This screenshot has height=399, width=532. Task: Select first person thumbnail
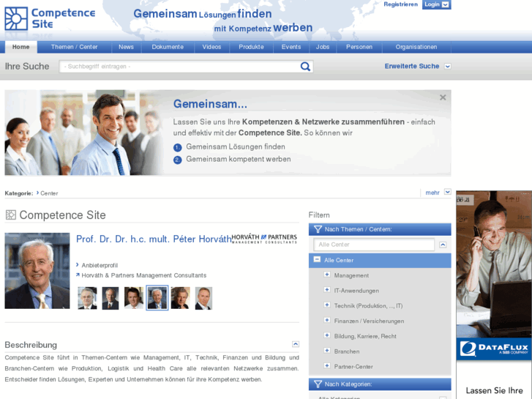[x=87, y=298]
